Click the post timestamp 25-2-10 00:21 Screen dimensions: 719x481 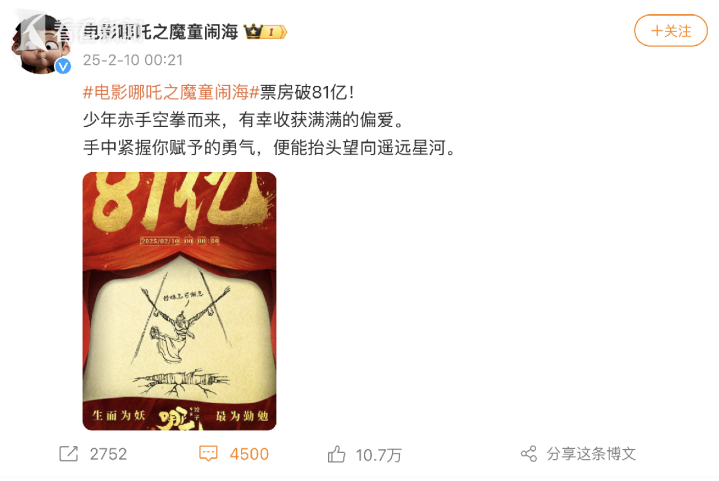133,60
